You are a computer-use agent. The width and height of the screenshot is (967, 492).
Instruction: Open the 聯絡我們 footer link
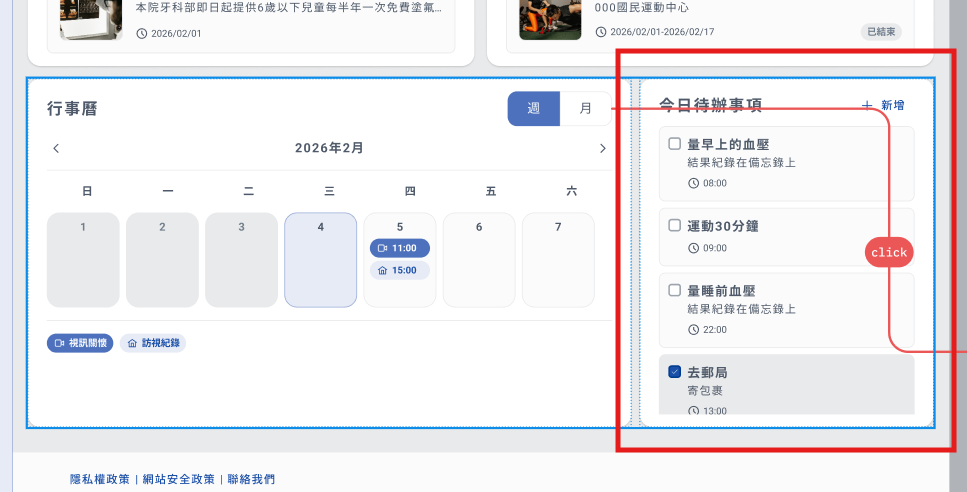tap(251, 479)
